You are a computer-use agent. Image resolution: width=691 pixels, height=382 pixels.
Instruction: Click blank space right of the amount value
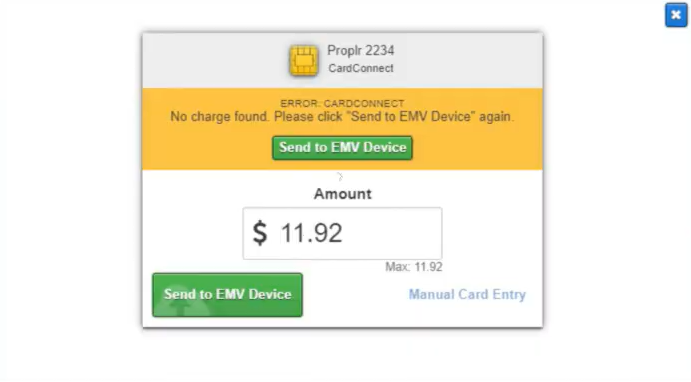(392, 234)
